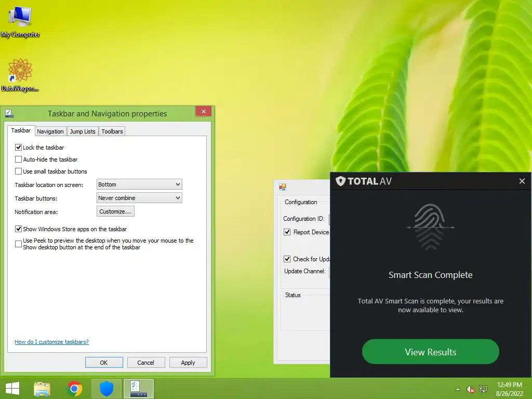This screenshot has height=399, width=532.
Task: Click the Update Channel label
Action: 304,271
